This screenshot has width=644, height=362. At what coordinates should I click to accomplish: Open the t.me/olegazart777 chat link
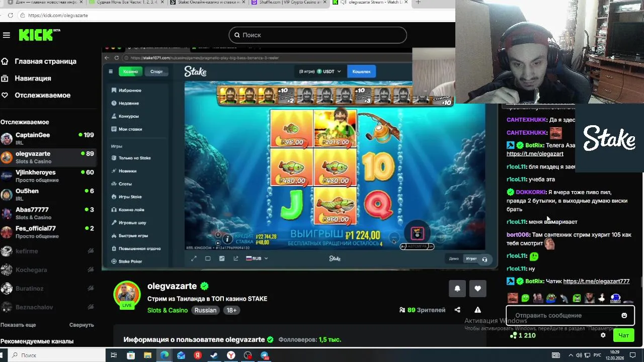(596, 282)
